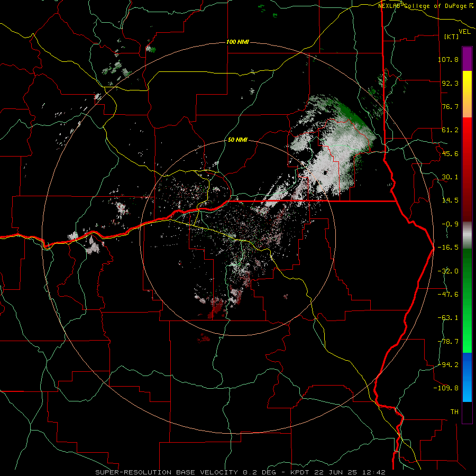Click the 107.8 value on the velocity scale
Image resolution: width=476 pixels, height=476 pixels.
coord(448,59)
